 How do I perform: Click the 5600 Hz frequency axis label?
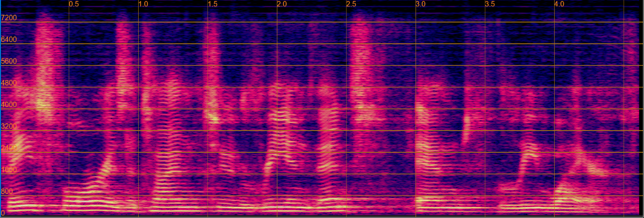(x=9, y=61)
